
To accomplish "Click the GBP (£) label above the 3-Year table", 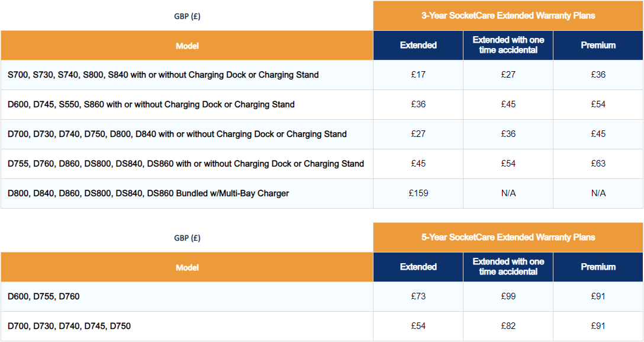I will pyautogui.click(x=187, y=17).
